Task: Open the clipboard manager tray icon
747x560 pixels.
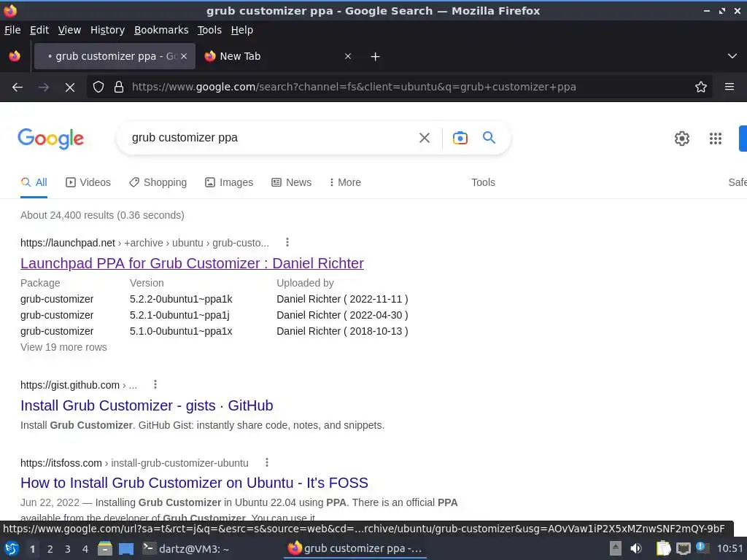Action: tap(663, 548)
